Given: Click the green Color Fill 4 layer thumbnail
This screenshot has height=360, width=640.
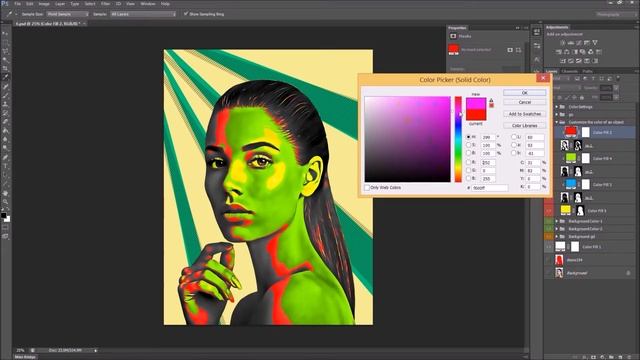Looking at the screenshot, I should click(571, 158).
